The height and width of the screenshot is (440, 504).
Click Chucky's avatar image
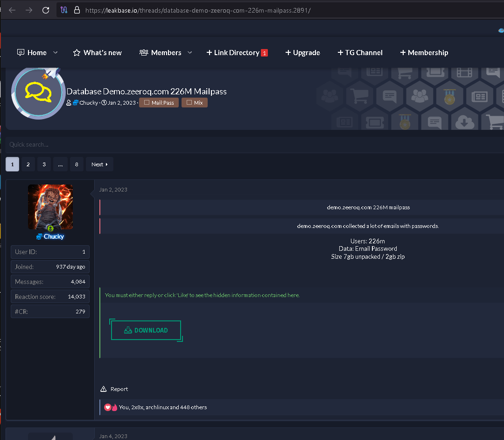tap(50, 206)
